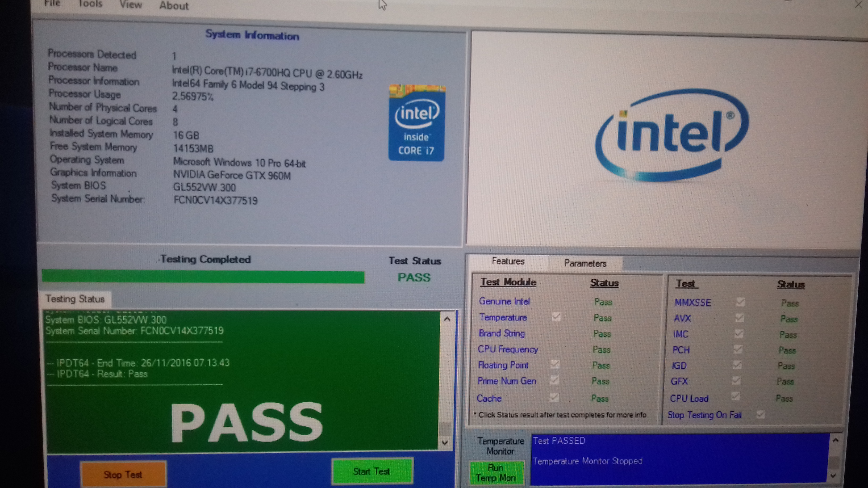Click the green Start Test button
Image resolution: width=868 pixels, height=488 pixels.
pyautogui.click(x=372, y=471)
